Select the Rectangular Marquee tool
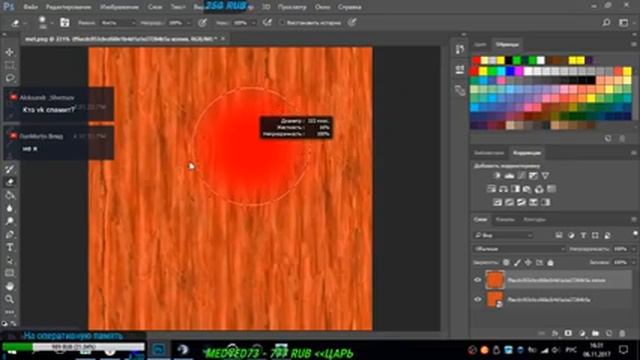Image resolution: width=640 pixels, height=360 pixels. pos(10,65)
